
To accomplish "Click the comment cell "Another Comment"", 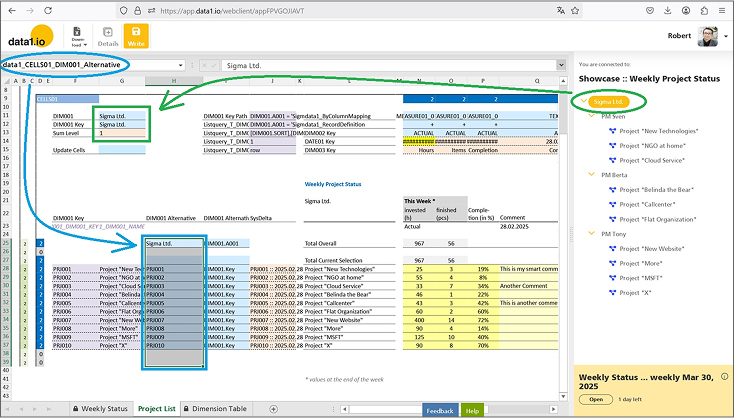I will (528, 286).
